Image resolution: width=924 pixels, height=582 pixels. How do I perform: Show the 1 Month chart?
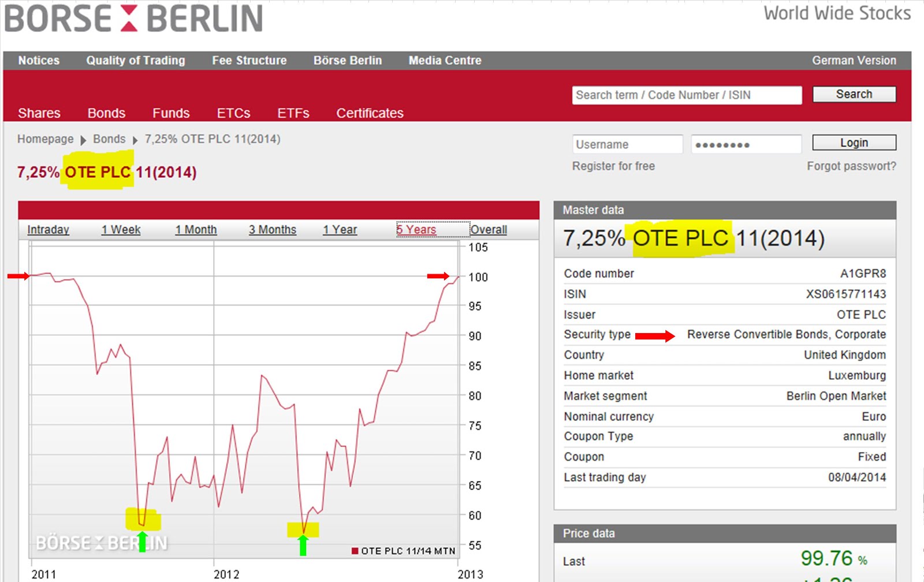(x=196, y=229)
